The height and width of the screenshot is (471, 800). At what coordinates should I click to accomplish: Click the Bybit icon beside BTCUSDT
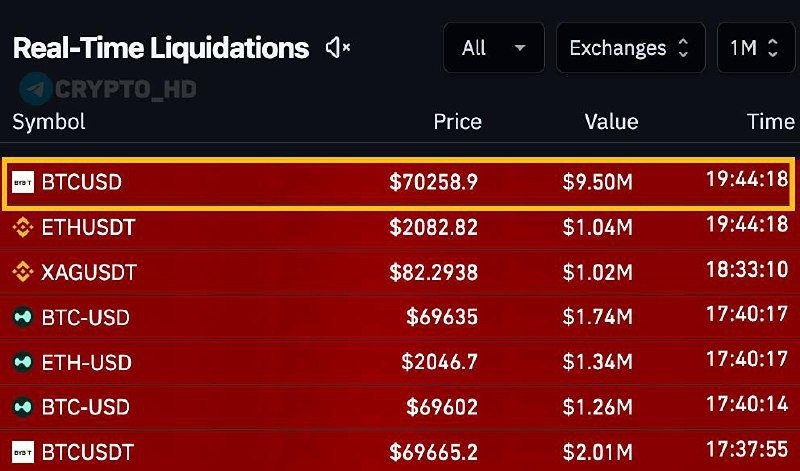[x=22, y=451]
